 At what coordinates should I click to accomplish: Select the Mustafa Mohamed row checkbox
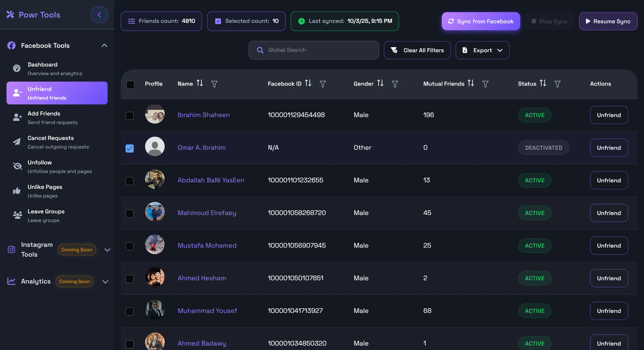click(x=129, y=246)
